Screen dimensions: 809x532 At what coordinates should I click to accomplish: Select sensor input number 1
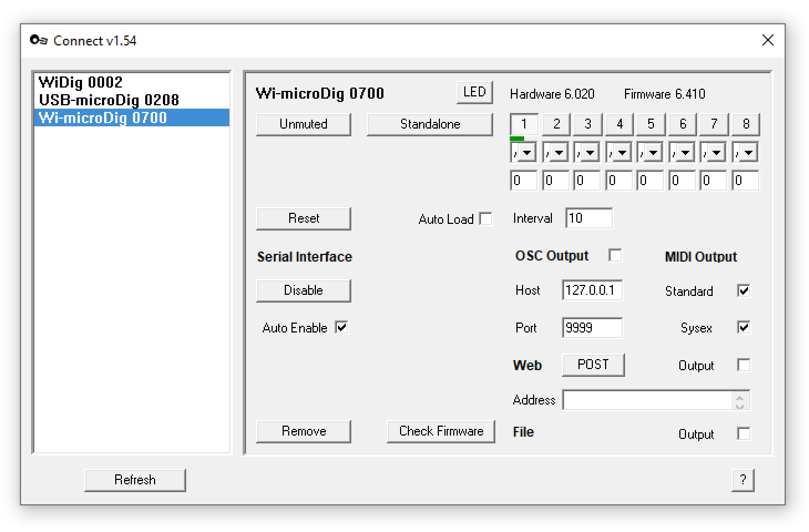[524, 124]
